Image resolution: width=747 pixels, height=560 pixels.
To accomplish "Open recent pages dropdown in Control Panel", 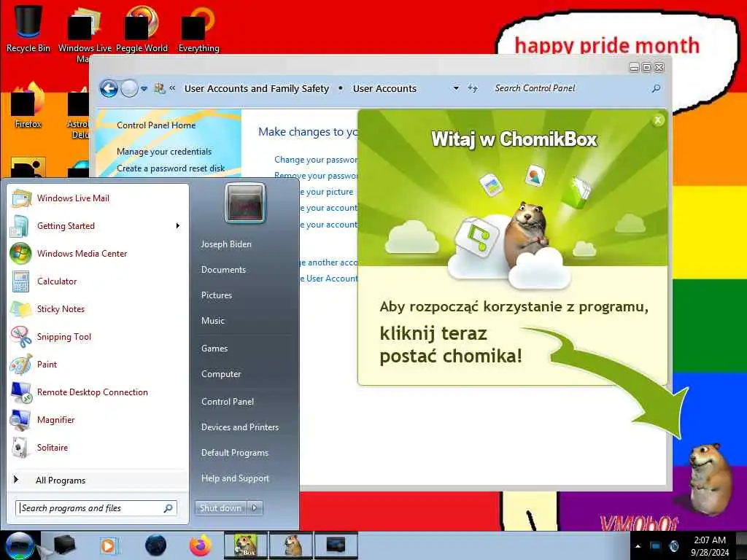I will tap(144, 88).
